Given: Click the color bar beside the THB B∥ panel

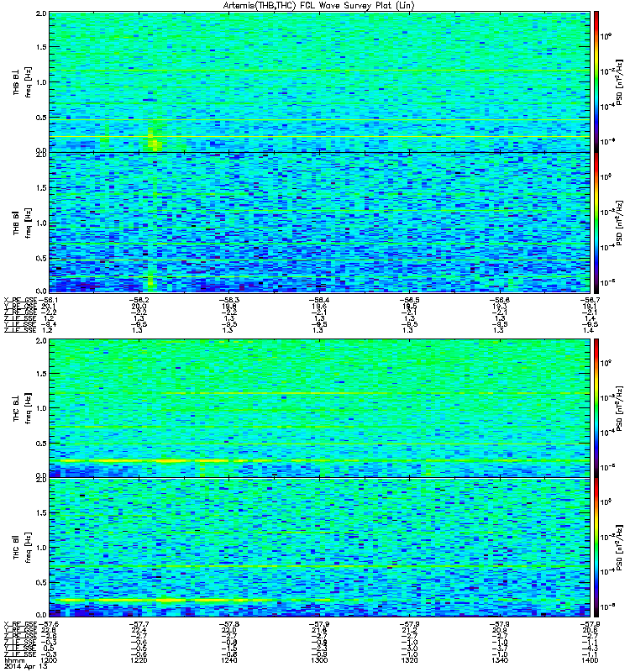Looking at the screenshot, I should tap(596, 223).
